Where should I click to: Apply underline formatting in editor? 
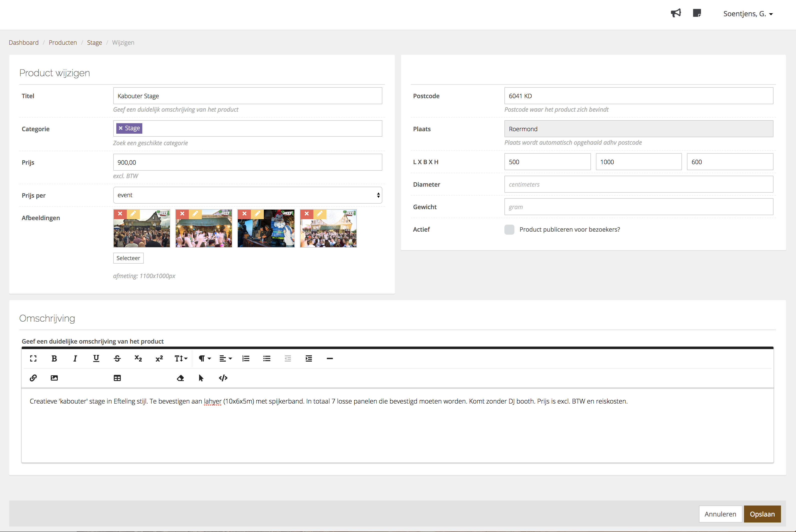tap(96, 359)
